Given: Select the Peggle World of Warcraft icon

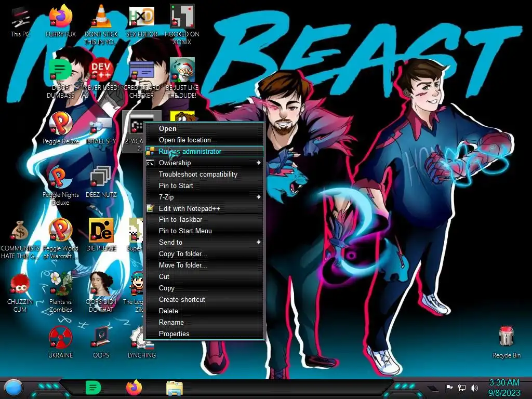Looking at the screenshot, I should tap(60, 240).
